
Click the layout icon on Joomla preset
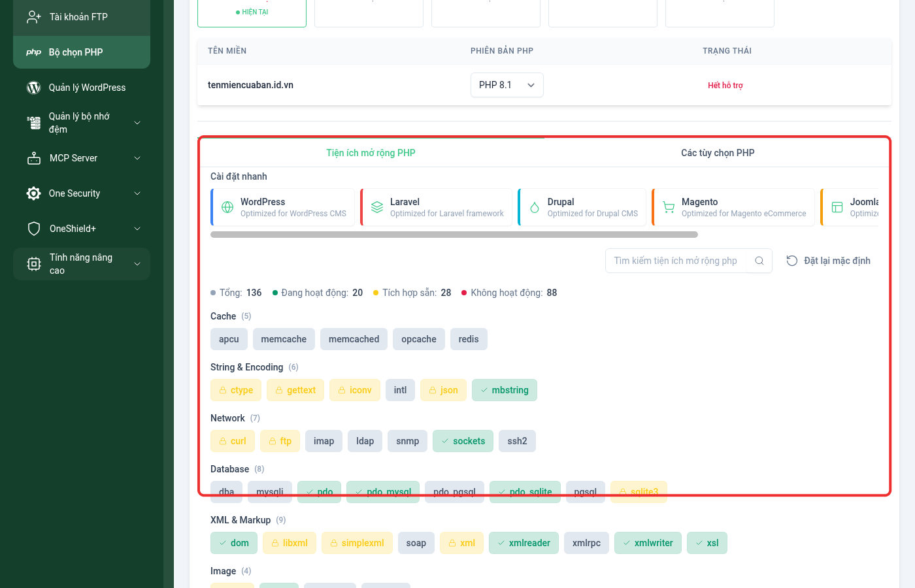[837, 207]
